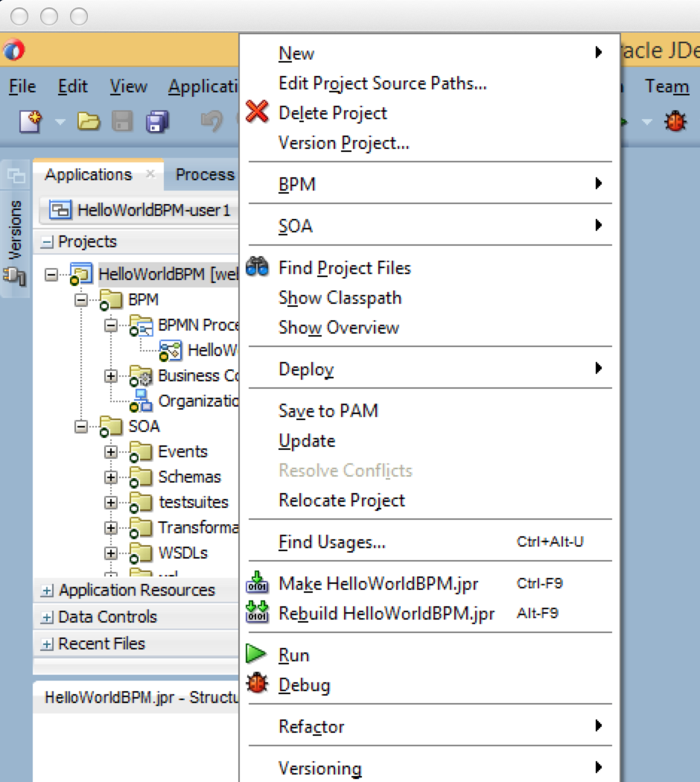Collapse the BPMN Processes node
The height and width of the screenshot is (782, 700).
coord(111,325)
